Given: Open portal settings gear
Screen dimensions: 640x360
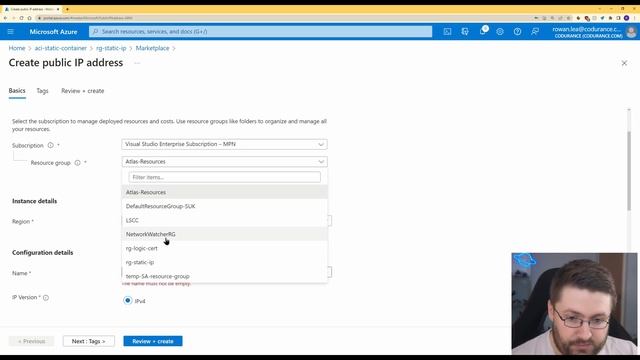Looking at the screenshot, I should pyautogui.click(x=500, y=32).
